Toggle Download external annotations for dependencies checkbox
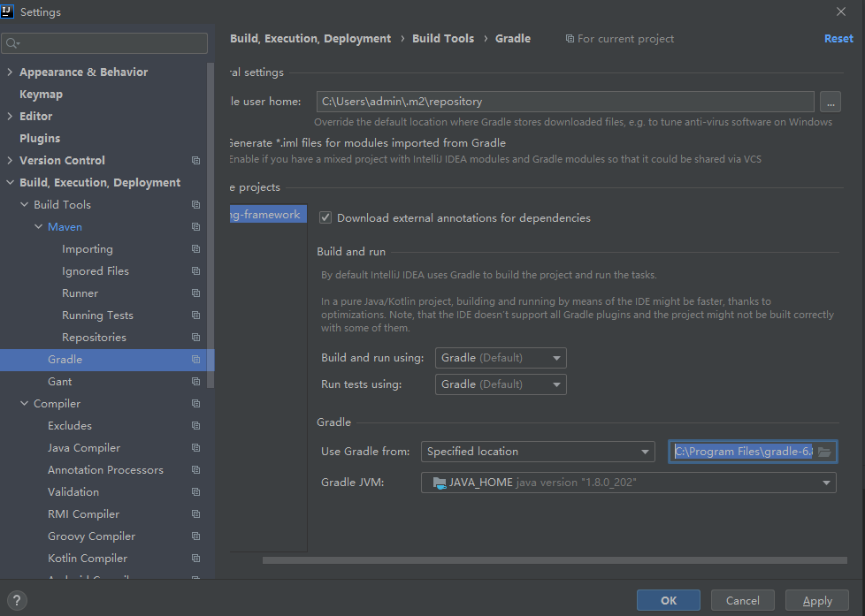The image size is (865, 616). 325,217
